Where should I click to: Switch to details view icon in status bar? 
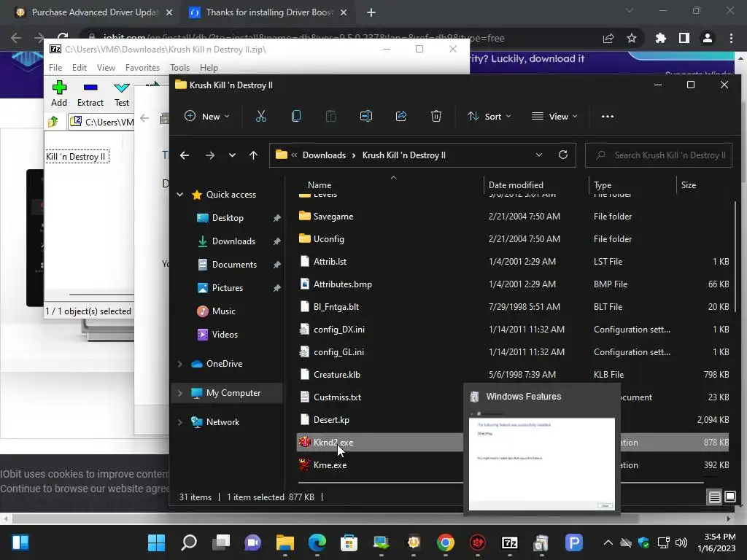(715, 497)
